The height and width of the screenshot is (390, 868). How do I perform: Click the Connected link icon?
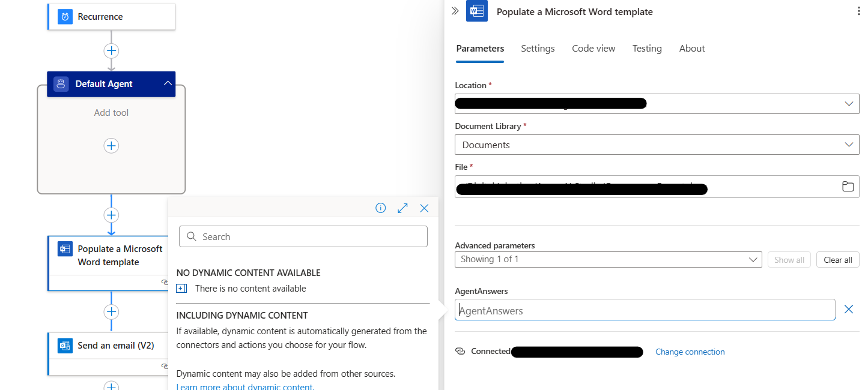[x=460, y=351]
